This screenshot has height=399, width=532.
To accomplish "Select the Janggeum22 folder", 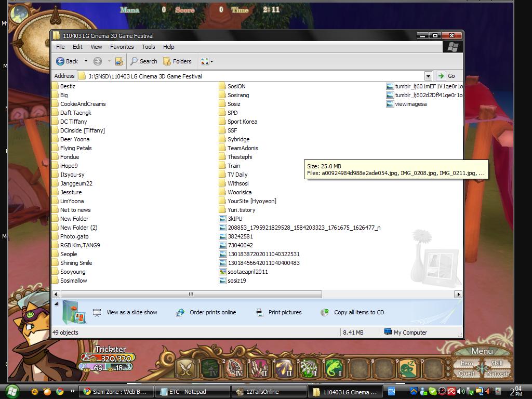I will click(x=73, y=183).
